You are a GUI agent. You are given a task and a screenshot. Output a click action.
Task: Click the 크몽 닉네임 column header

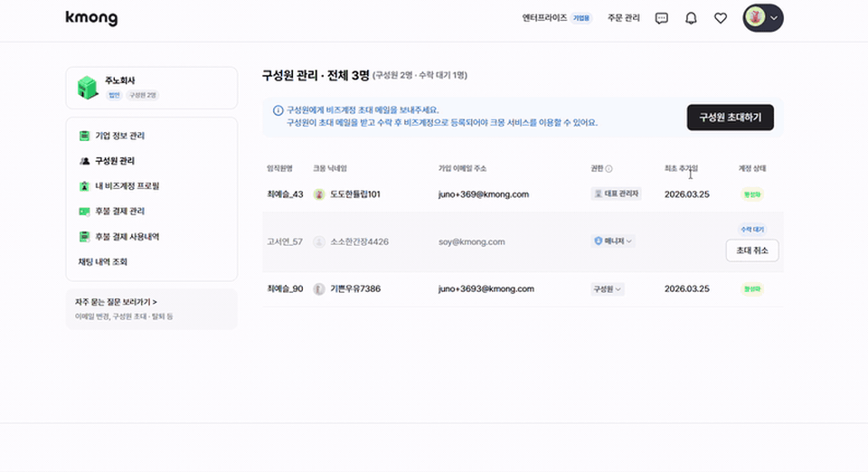click(x=330, y=168)
